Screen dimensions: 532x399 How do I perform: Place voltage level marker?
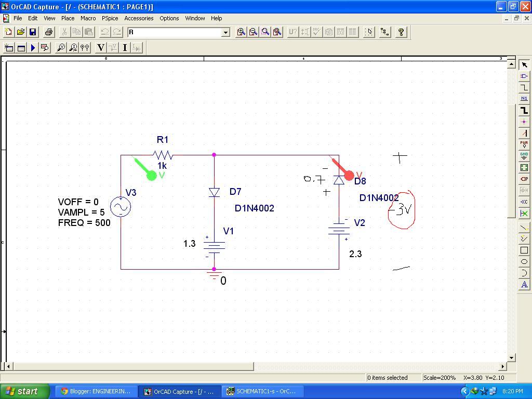click(x=61, y=47)
